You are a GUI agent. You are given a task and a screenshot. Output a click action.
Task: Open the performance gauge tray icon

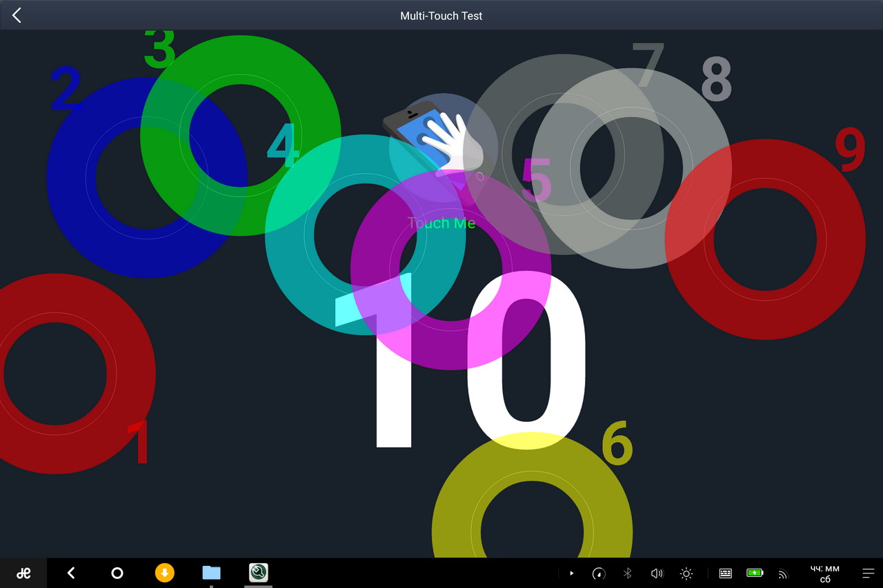click(x=599, y=573)
